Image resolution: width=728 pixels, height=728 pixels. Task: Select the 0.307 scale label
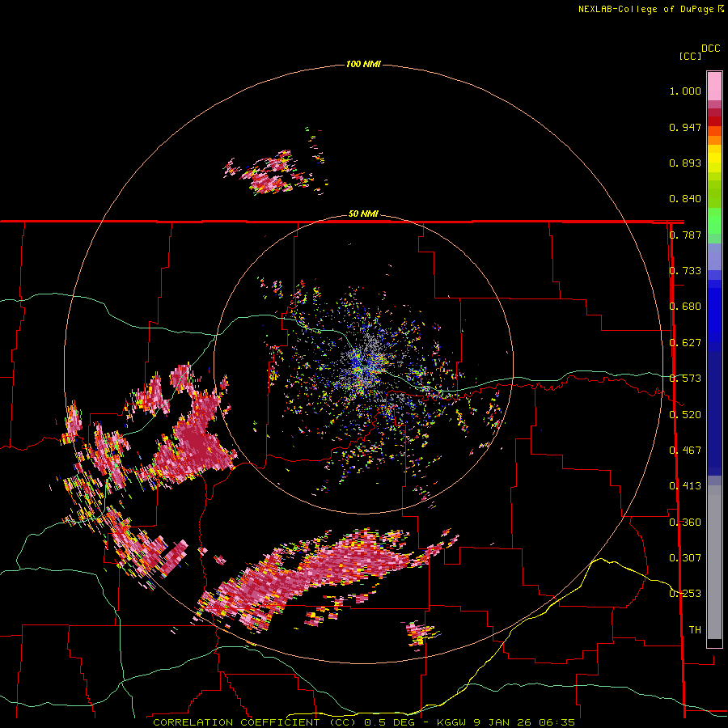685,557
